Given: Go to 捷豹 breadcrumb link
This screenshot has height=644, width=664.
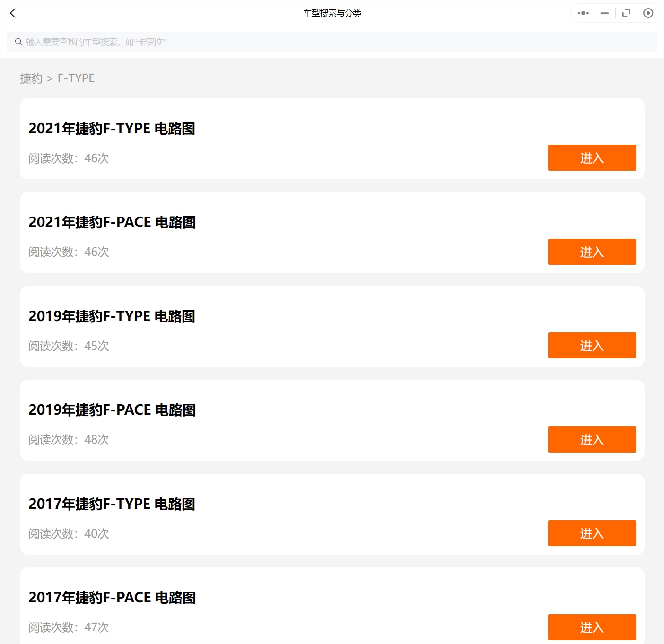Looking at the screenshot, I should 31,78.
